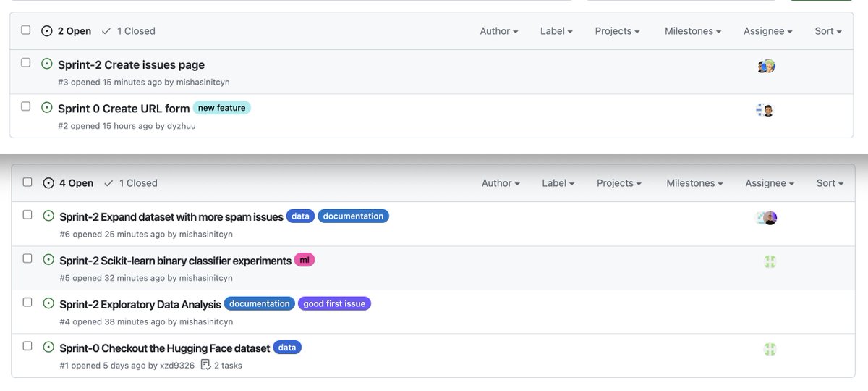Screen dimensions: 868x391
Task: Tick checkbox for Scikit-learn binary classifier issue
Action: (x=27, y=258)
